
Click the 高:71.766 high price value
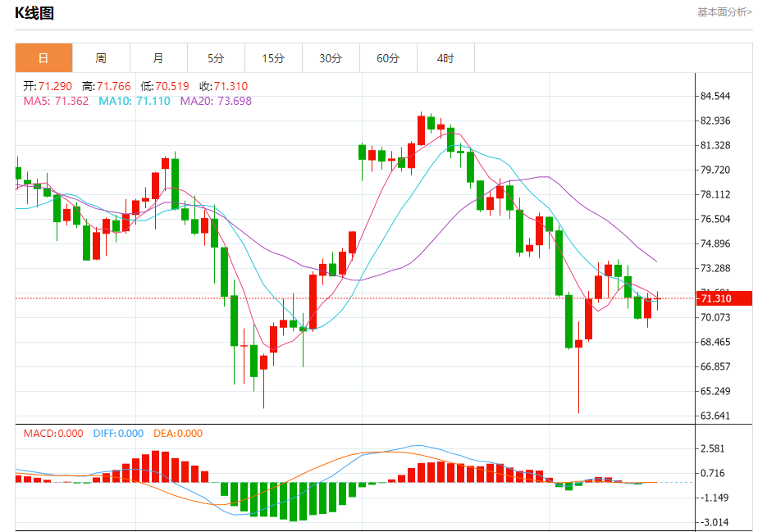[106, 86]
